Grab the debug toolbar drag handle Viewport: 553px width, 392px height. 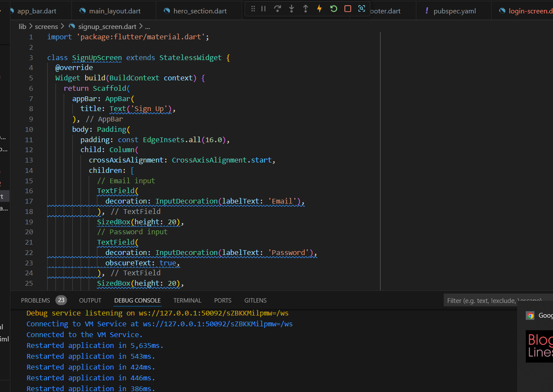[253, 9]
